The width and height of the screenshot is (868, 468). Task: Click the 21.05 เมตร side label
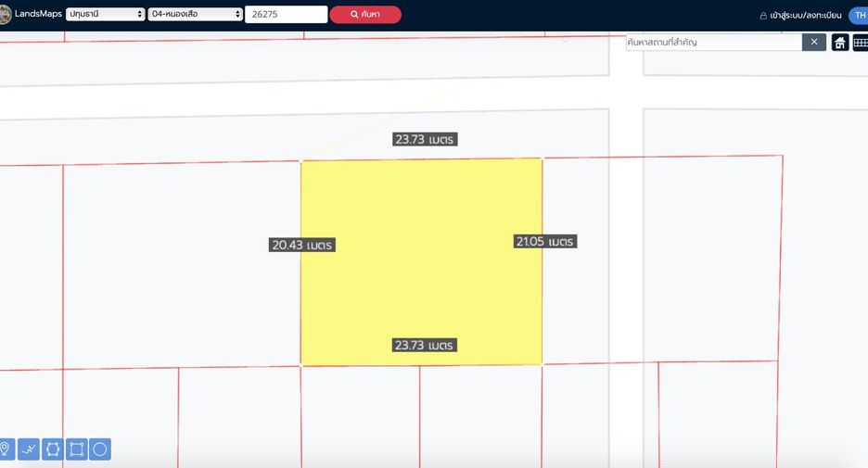[x=545, y=242]
